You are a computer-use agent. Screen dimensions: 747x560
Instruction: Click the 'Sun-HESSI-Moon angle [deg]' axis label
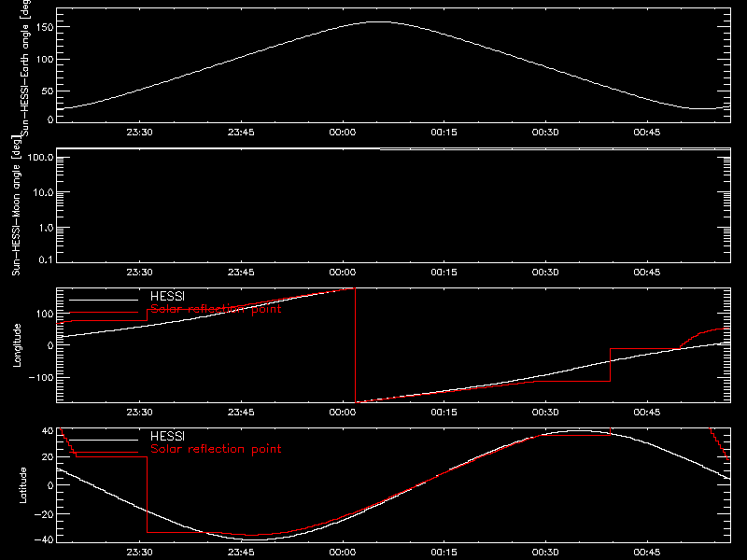pyautogui.click(x=16, y=205)
